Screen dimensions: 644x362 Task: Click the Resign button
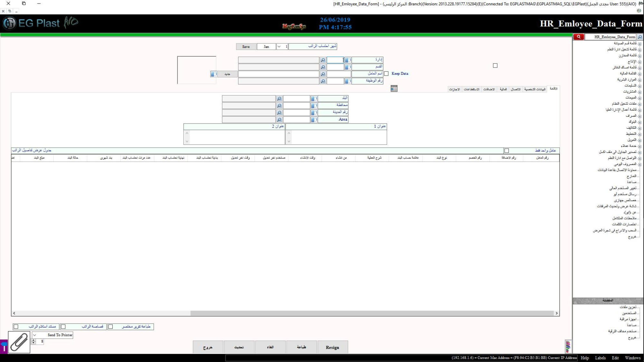pos(332,347)
